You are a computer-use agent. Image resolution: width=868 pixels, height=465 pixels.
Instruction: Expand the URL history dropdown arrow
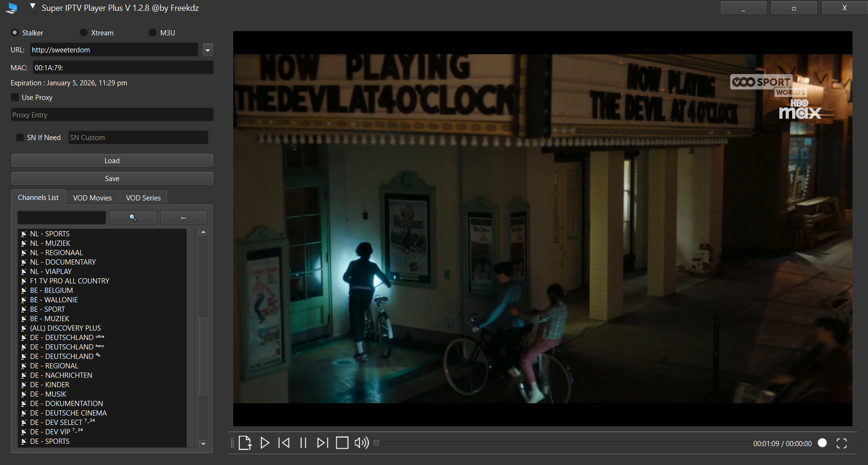click(208, 50)
